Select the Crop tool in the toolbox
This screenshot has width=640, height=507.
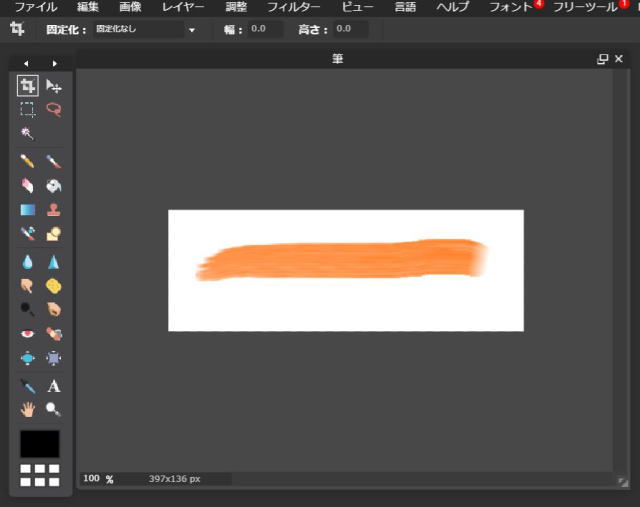coord(28,86)
